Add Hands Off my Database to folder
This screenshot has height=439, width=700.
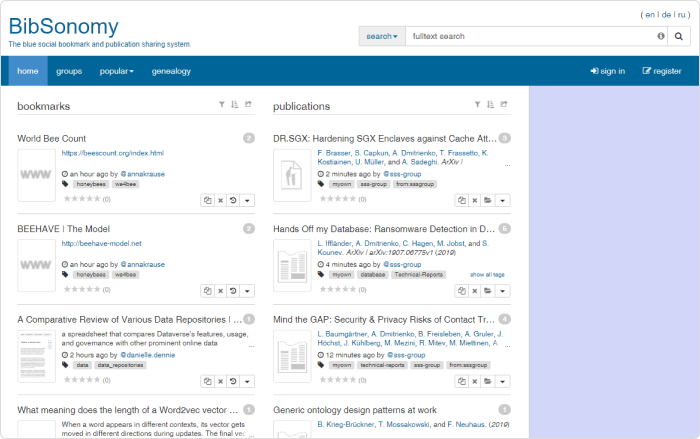[488, 291]
